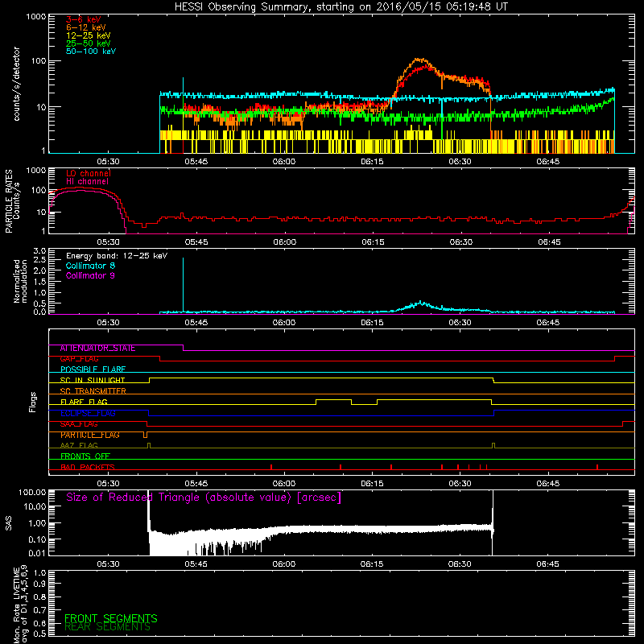Select the '50-100 keV' legend entry
The image size is (644, 644).
[x=91, y=52]
